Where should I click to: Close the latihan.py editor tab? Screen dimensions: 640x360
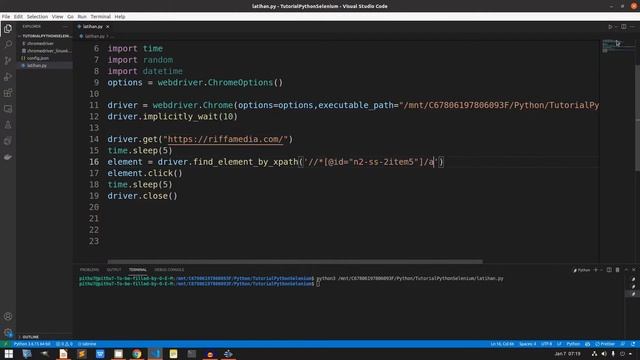(108, 27)
